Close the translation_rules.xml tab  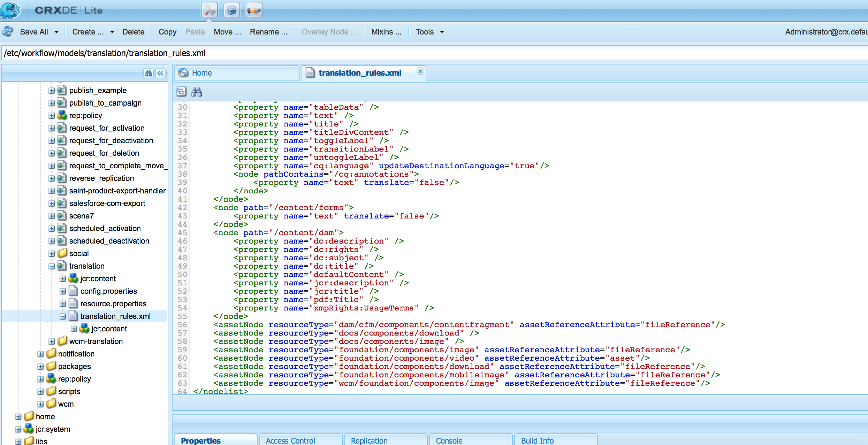click(420, 71)
